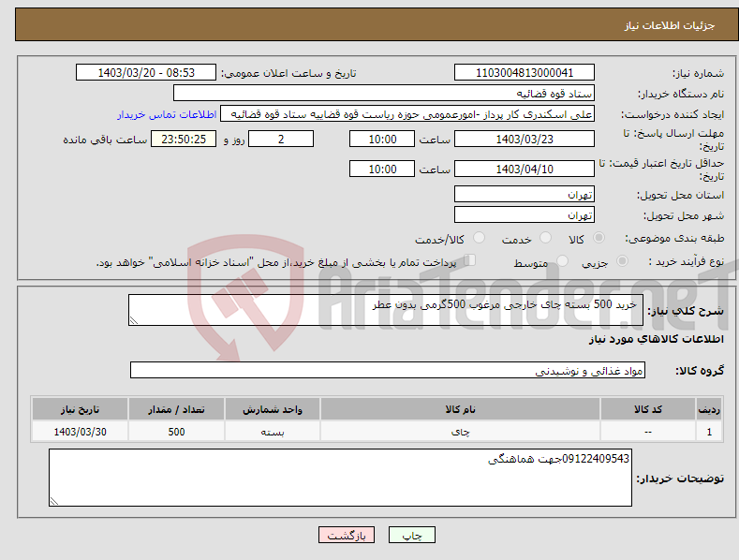Image resolution: width=739 pixels, height=560 pixels.
Task: Click the نام کالا column header
Action: pos(460,409)
